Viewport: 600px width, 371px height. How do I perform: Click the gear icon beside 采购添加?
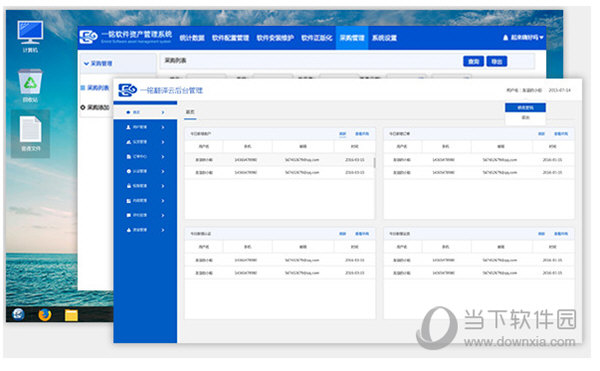[83, 107]
